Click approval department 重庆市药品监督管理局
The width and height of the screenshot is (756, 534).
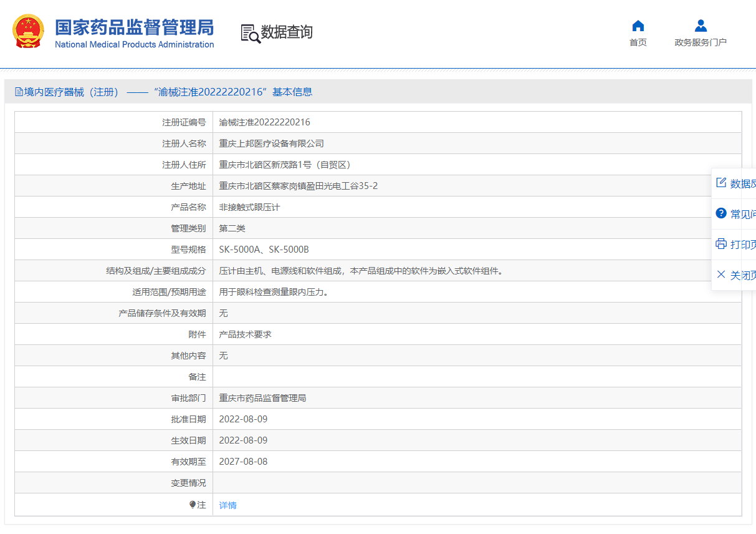tap(263, 398)
